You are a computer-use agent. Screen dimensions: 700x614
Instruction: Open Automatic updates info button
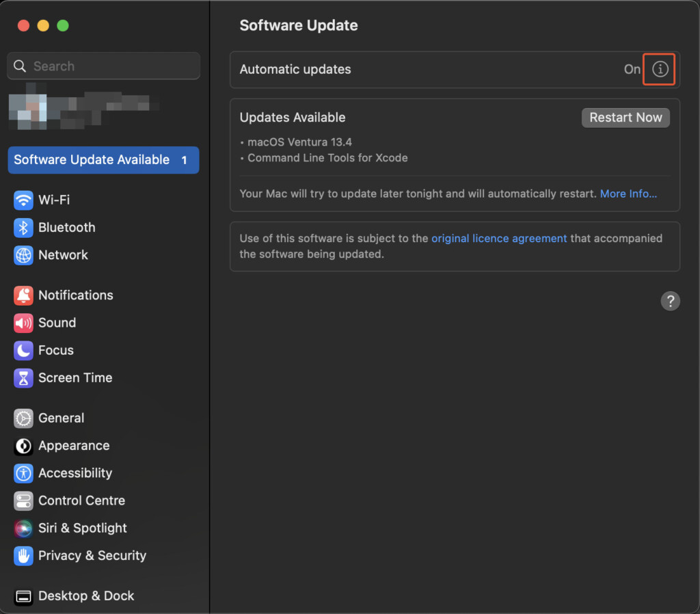pos(660,69)
